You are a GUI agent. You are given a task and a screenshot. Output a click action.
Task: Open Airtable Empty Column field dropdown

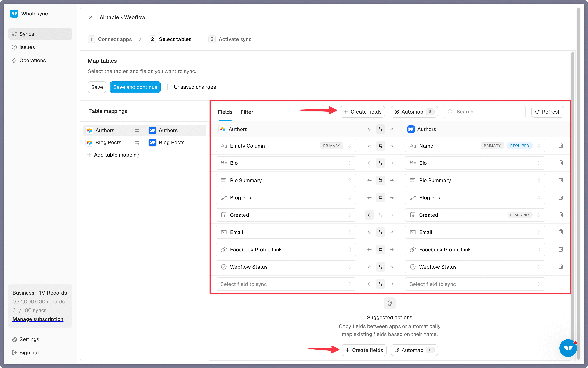click(x=286, y=146)
